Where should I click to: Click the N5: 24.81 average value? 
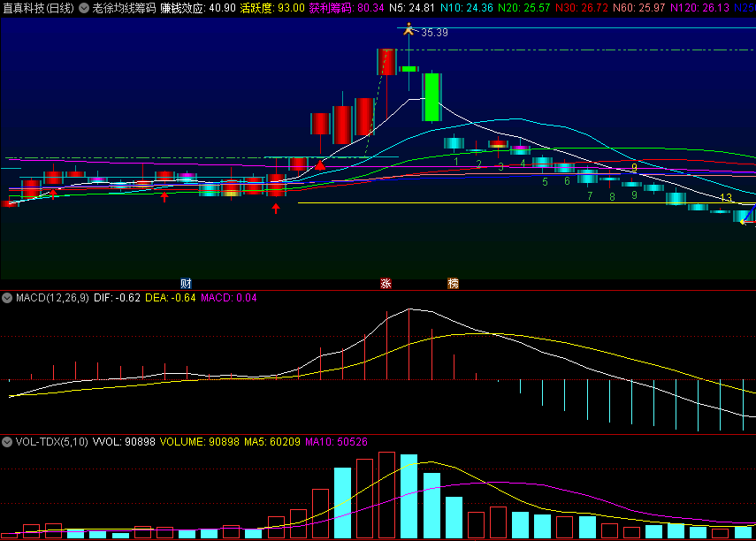click(x=412, y=8)
